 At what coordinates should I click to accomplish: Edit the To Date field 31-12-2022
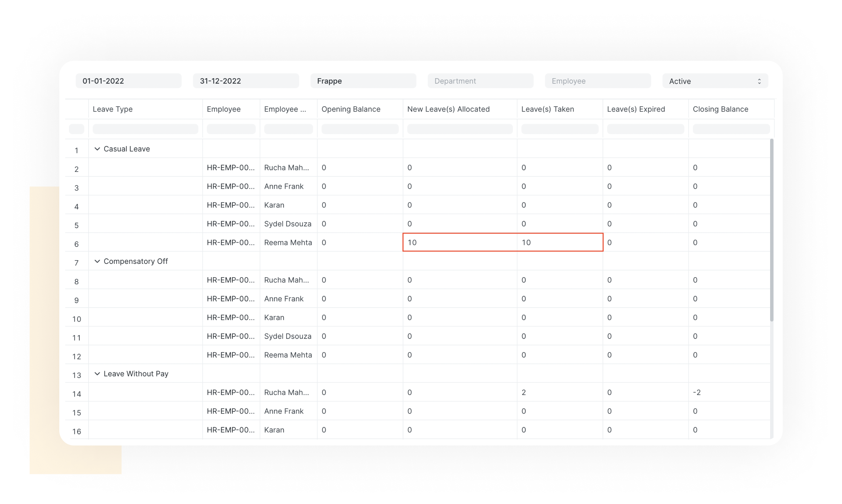coord(246,81)
